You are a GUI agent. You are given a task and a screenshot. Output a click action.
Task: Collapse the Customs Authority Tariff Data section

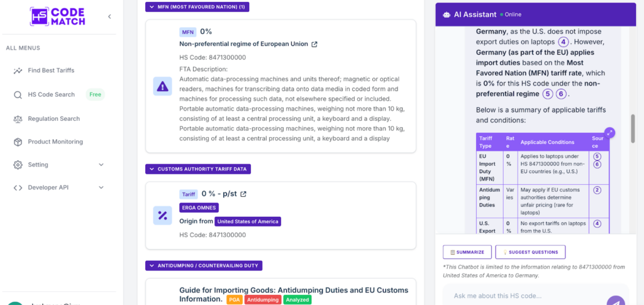tap(152, 169)
